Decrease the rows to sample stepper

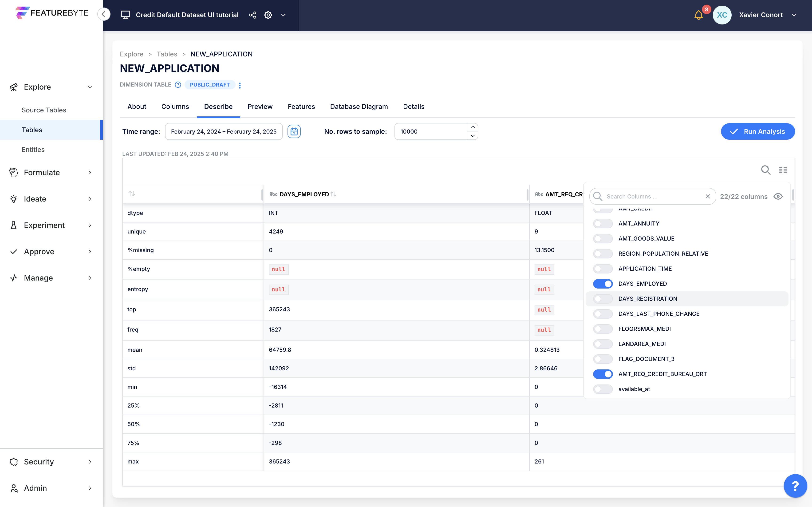pyautogui.click(x=473, y=135)
